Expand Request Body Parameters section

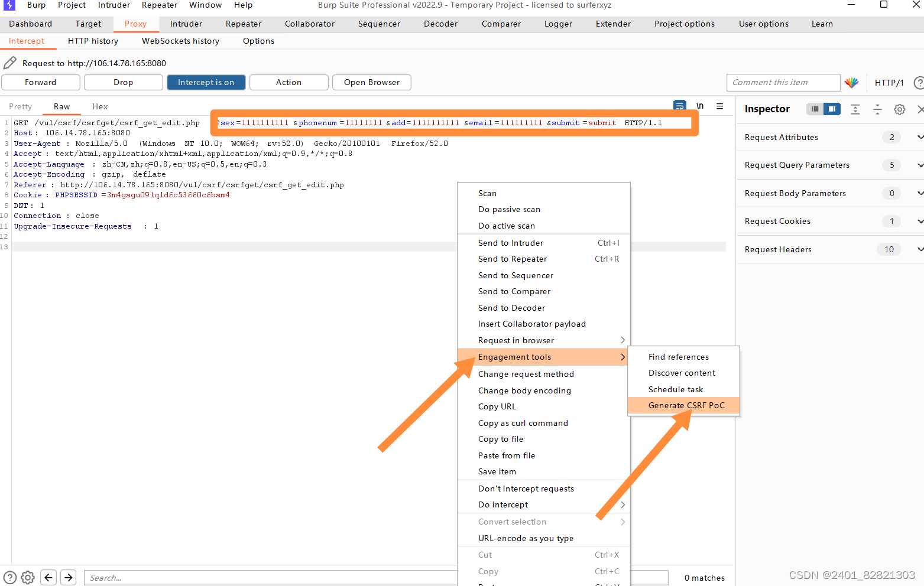pyautogui.click(x=920, y=193)
